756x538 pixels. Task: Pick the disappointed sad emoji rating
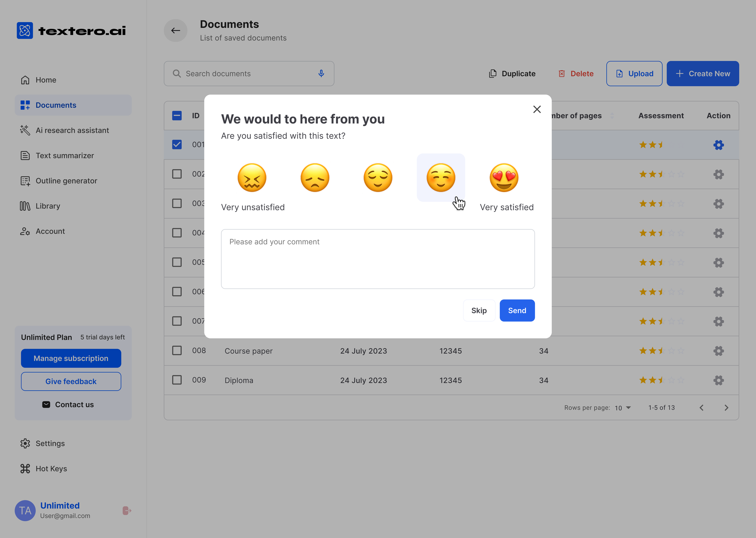click(315, 178)
